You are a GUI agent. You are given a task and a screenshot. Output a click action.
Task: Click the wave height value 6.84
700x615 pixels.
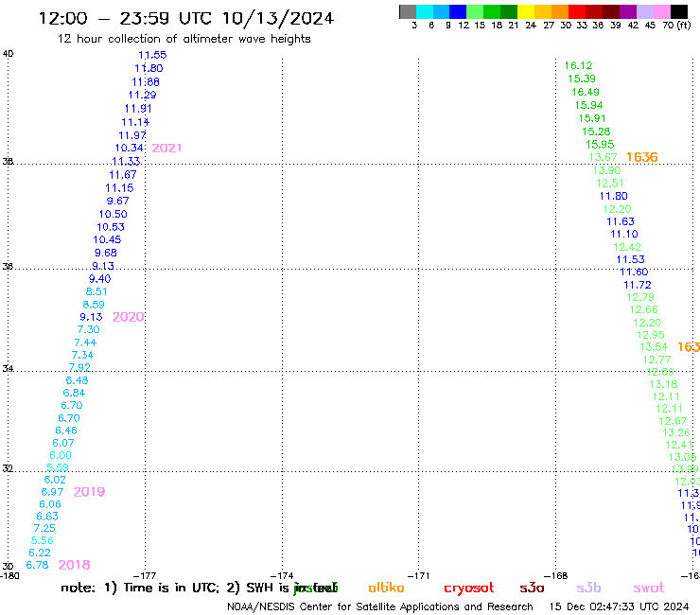(x=74, y=393)
